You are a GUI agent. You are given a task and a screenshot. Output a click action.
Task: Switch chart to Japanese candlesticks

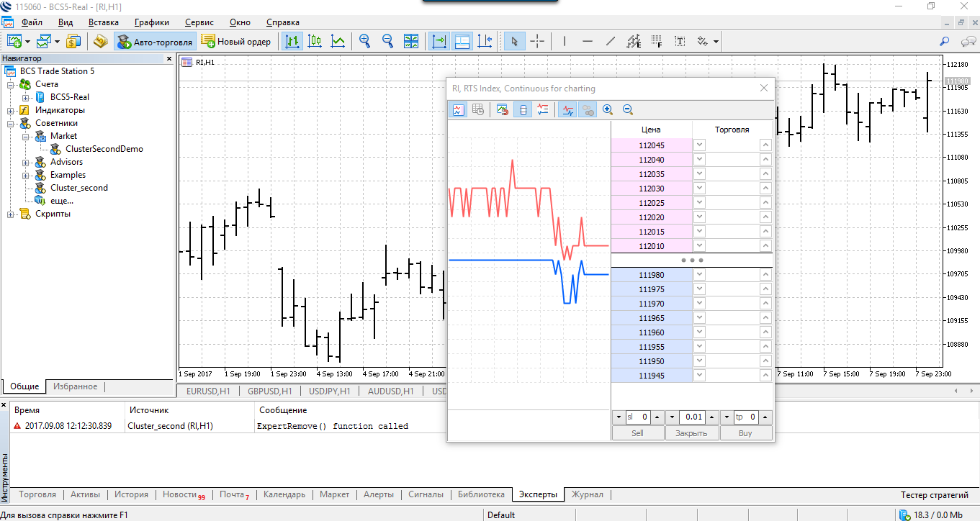[x=315, y=41]
